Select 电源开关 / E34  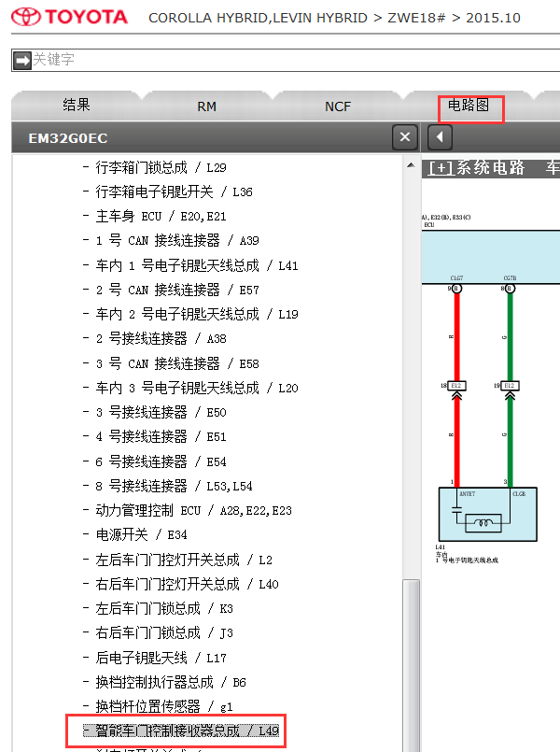(x=141, y=534)
